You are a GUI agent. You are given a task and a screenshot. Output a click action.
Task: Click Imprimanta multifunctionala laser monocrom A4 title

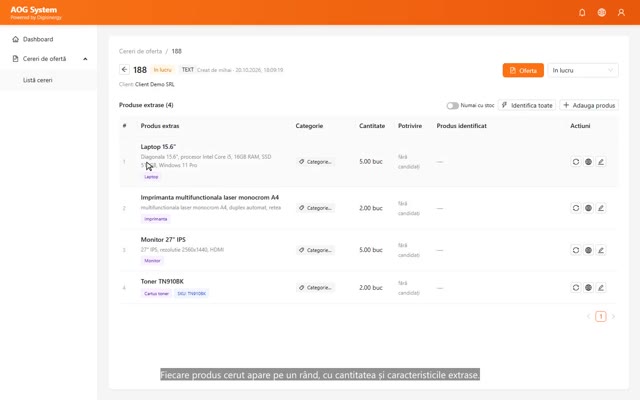pos(210,197)
